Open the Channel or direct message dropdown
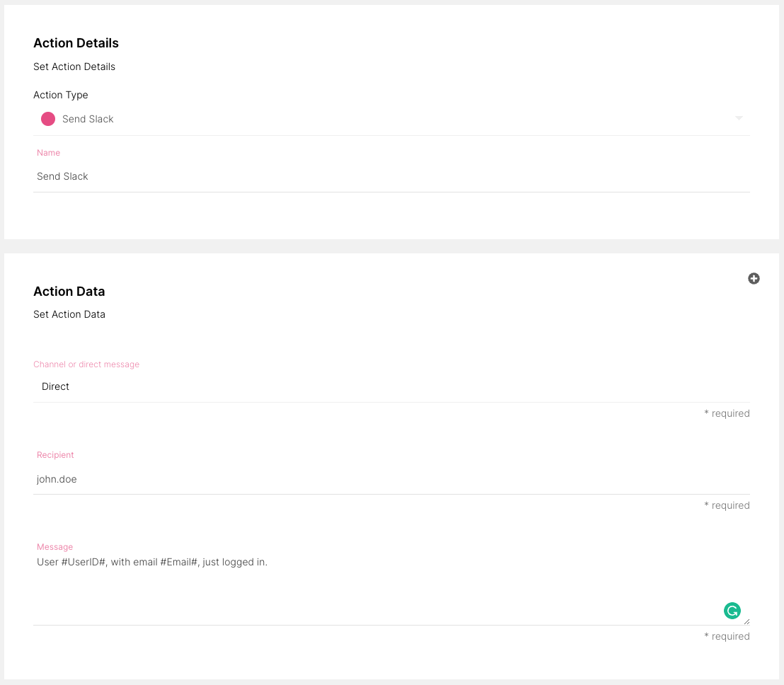 click(x=391, y=386)
